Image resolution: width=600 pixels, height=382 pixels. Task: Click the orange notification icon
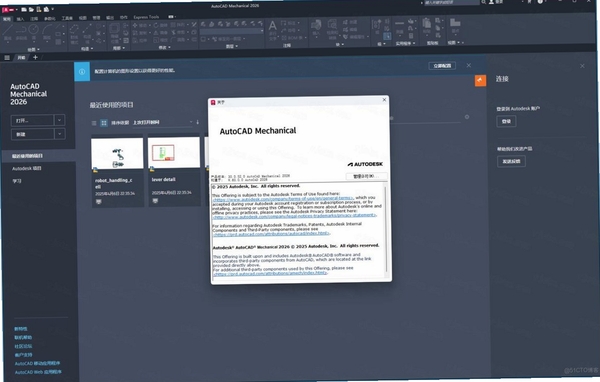(x=480, y=80)
